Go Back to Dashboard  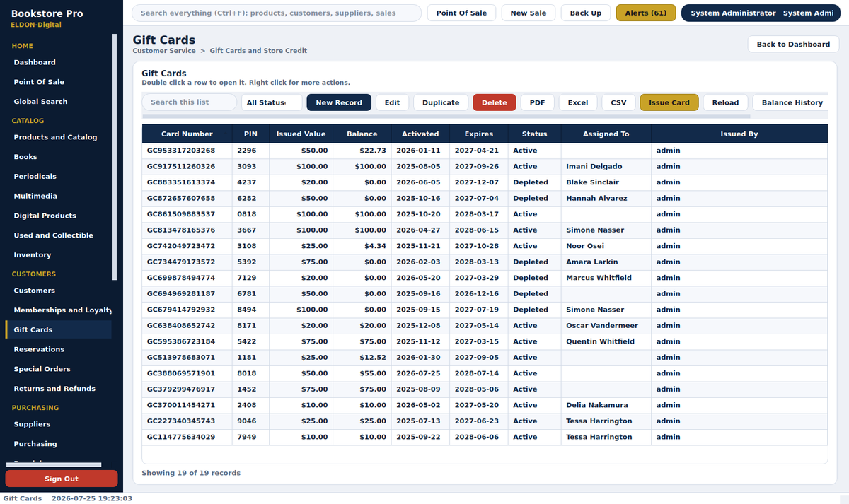pyautogui.click(x=793, y=44)
